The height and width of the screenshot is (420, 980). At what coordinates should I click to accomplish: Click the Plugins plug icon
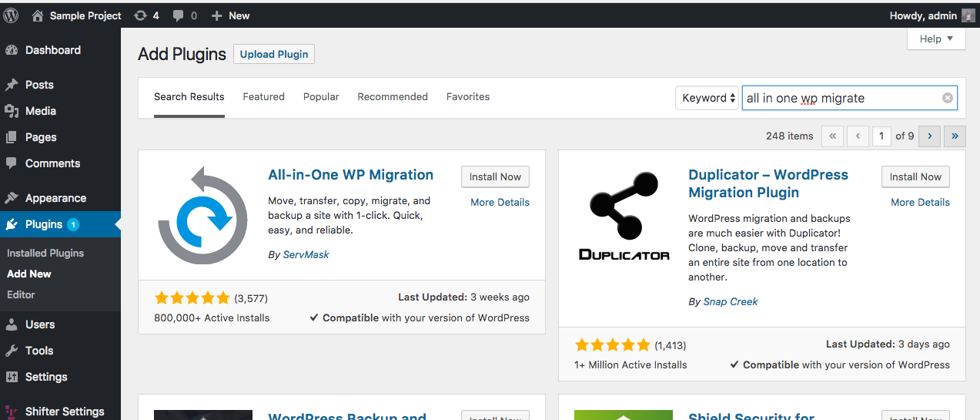point(12,224)
